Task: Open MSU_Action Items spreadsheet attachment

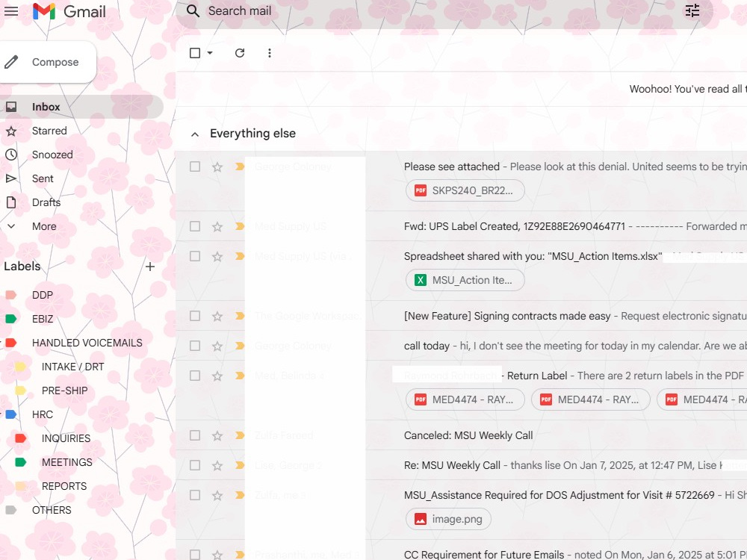Action: click(465, 280)
